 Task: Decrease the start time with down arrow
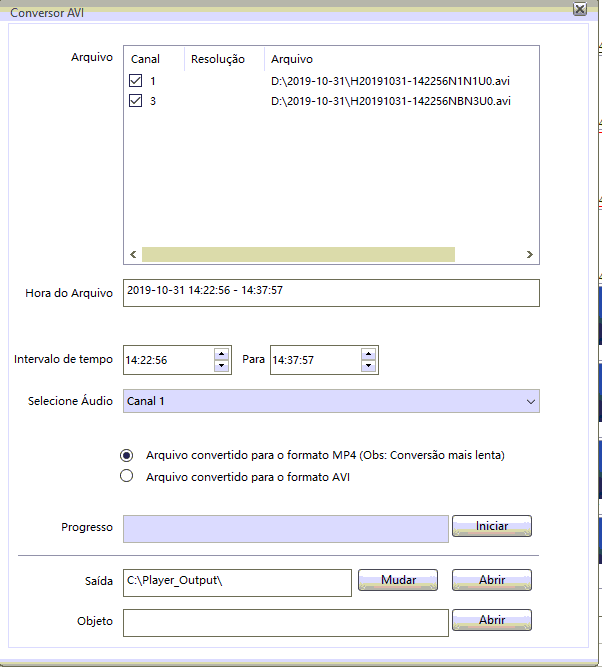tap(221, 366)
